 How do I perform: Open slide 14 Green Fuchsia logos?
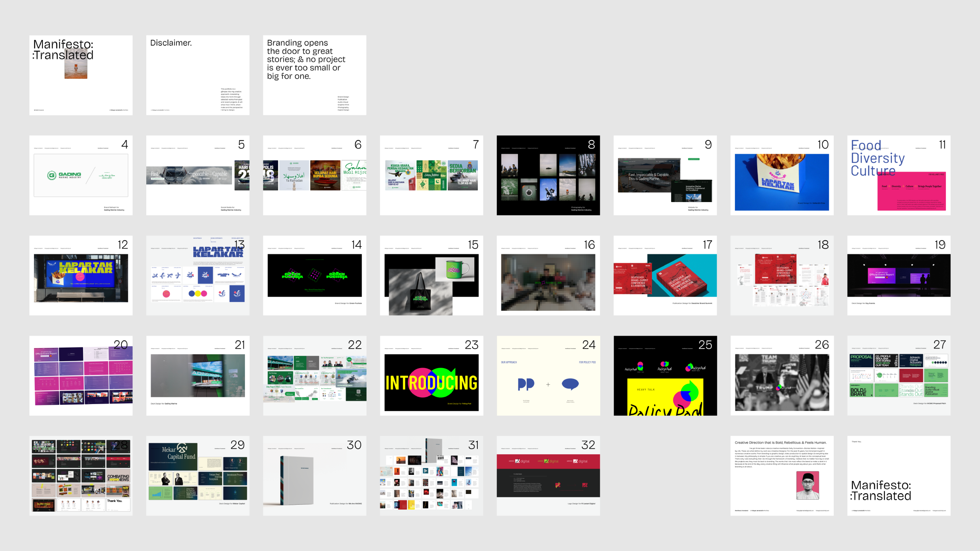[x=314, y=275]
